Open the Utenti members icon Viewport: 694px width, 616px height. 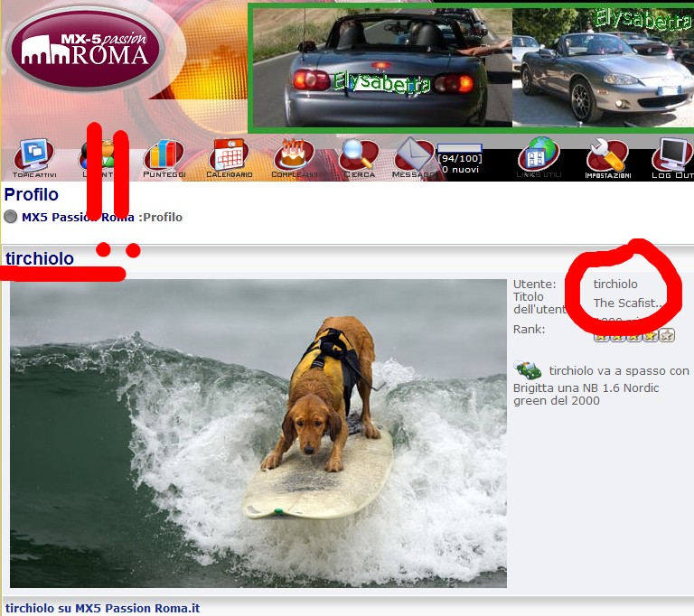tap(97, 155)
